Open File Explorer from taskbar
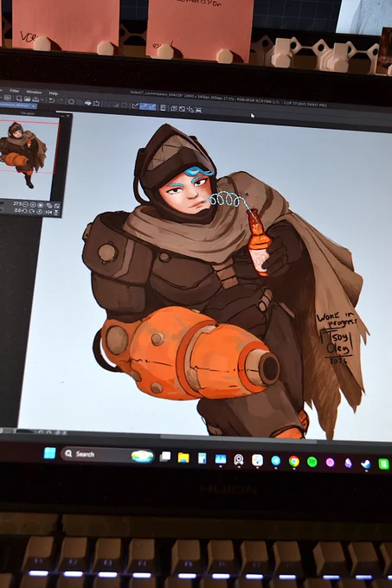The width and height of the screenshot is (392, 588). coord(183,457)
